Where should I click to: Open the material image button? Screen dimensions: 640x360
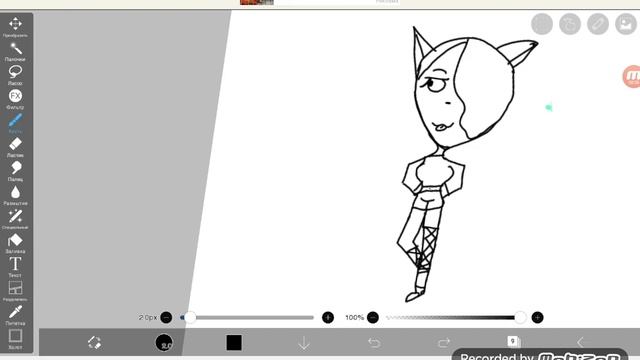pos(626,24)
